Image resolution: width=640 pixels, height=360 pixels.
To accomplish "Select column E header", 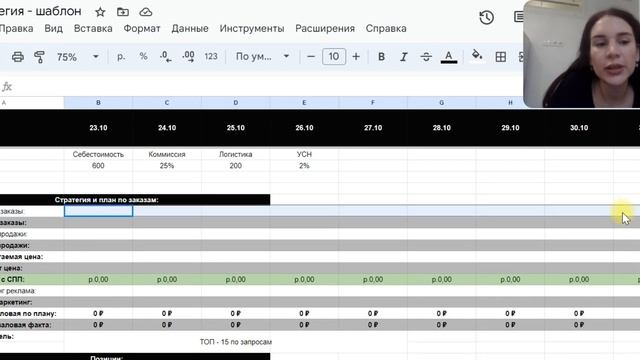I will (304, 103).
